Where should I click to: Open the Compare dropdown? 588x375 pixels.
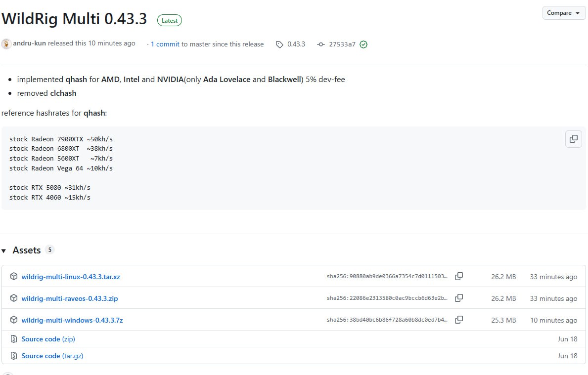(x=564, y=13)
